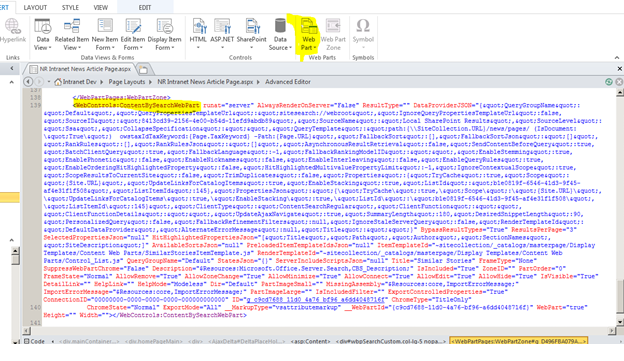Click the Web Part Zone button
This screenshot has width=624, height=361.
[333, 35]
